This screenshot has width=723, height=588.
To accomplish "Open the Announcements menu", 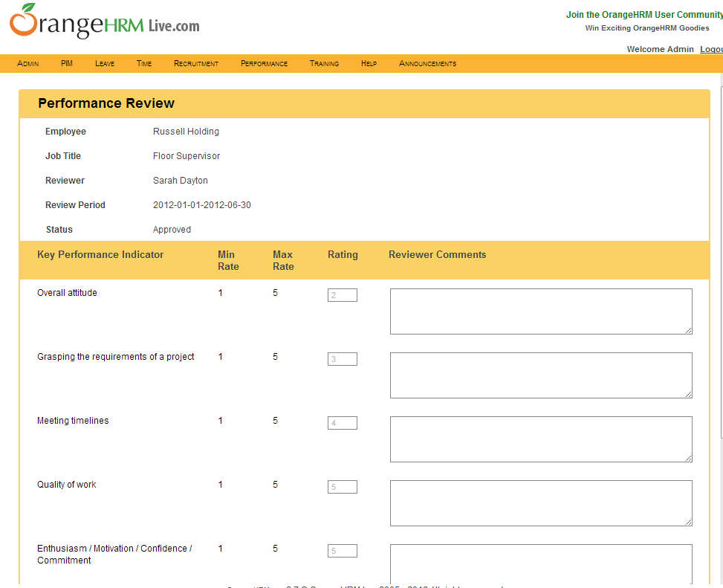I will 427,64.
